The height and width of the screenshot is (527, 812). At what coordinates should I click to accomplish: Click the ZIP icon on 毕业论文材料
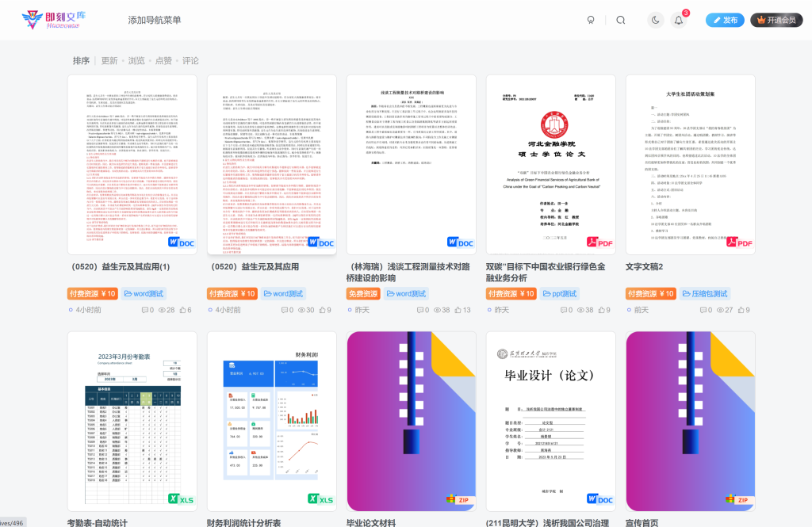tap(458, 500)
